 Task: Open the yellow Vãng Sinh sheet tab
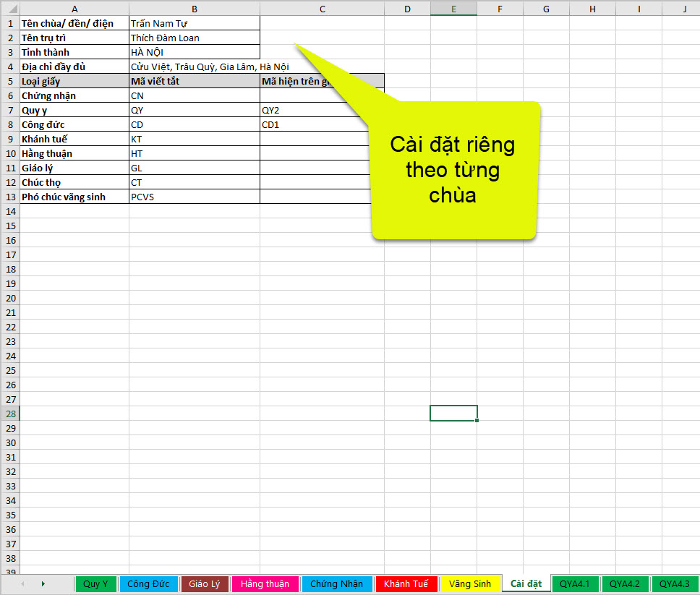[470, 584]
